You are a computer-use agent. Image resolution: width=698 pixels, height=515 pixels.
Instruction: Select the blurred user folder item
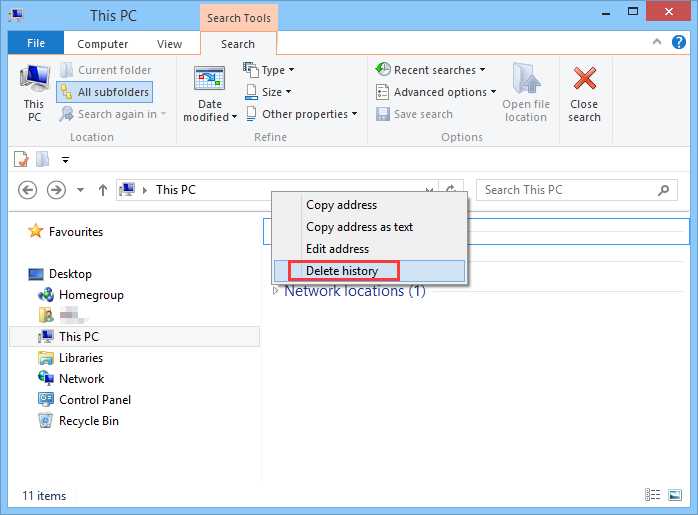63,315
